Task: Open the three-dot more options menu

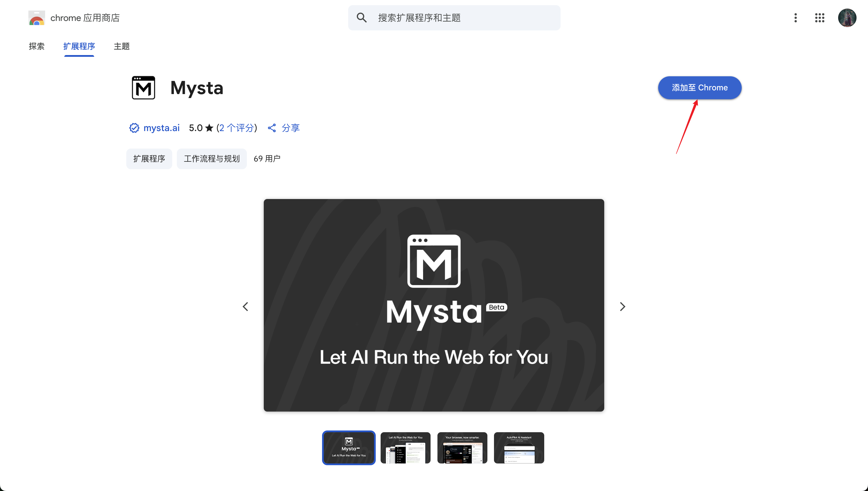Action: [x=795, y=18]
